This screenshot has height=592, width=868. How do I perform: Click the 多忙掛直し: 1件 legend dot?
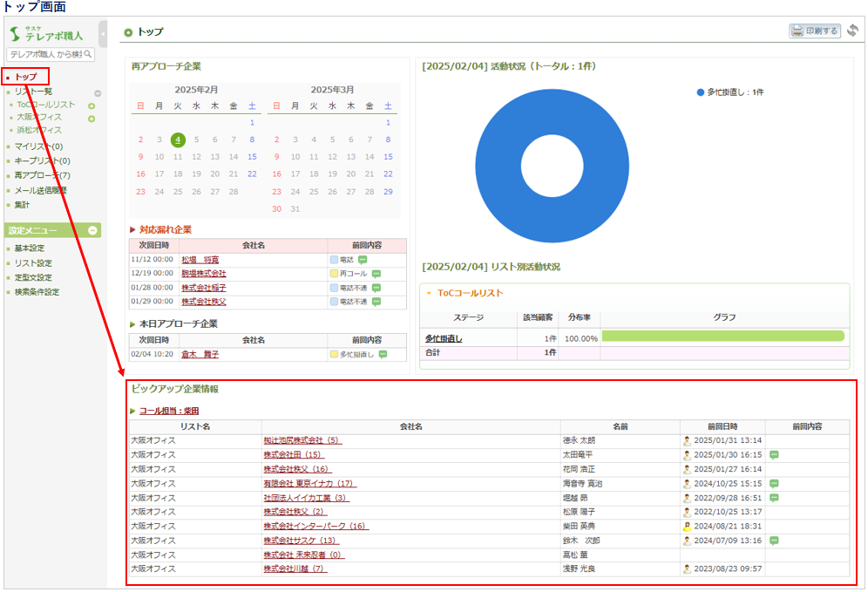pos(701,92)
